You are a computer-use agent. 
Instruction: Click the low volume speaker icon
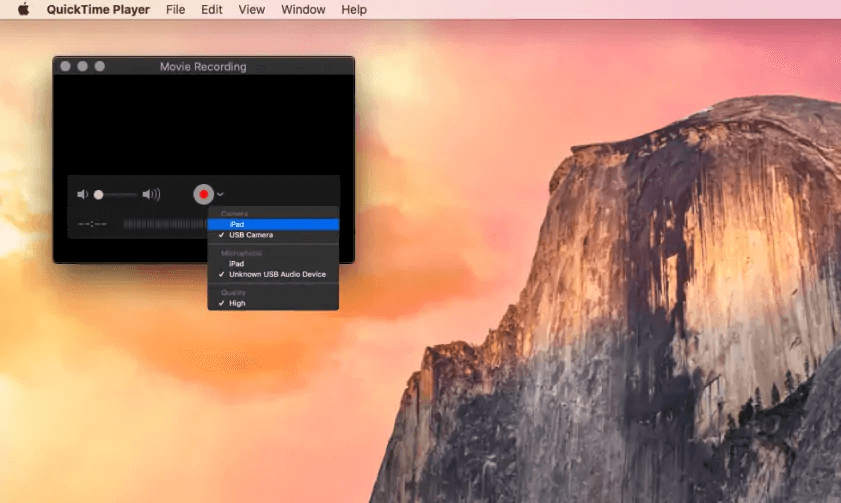82,194
